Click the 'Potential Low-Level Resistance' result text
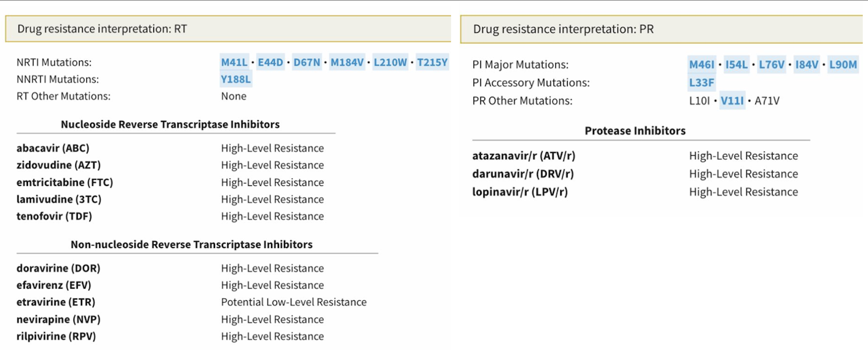 294,302
